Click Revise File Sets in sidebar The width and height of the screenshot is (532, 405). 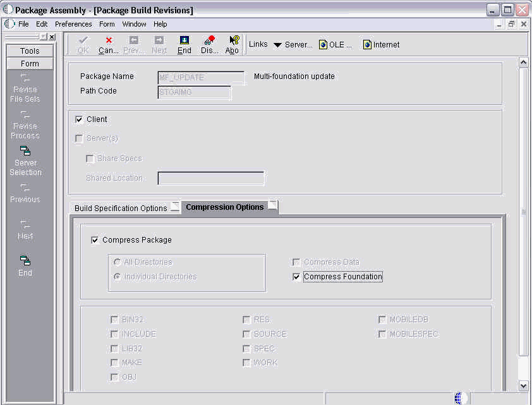(x=25, y=88)
